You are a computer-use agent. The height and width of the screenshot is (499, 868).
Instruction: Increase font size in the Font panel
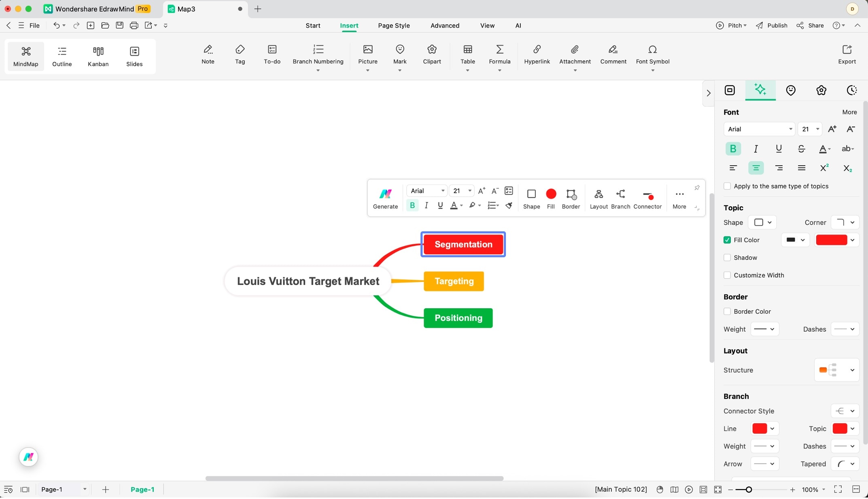click(x=832, y=129)
